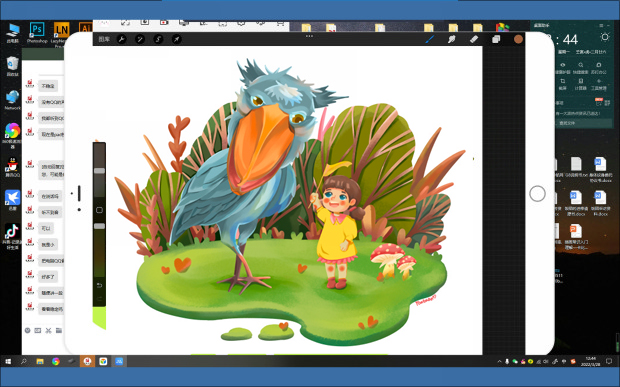Viewport: 620px width, 387px height.
Task: Open the Windows Start menu
Action: click(x=8, y=361)
